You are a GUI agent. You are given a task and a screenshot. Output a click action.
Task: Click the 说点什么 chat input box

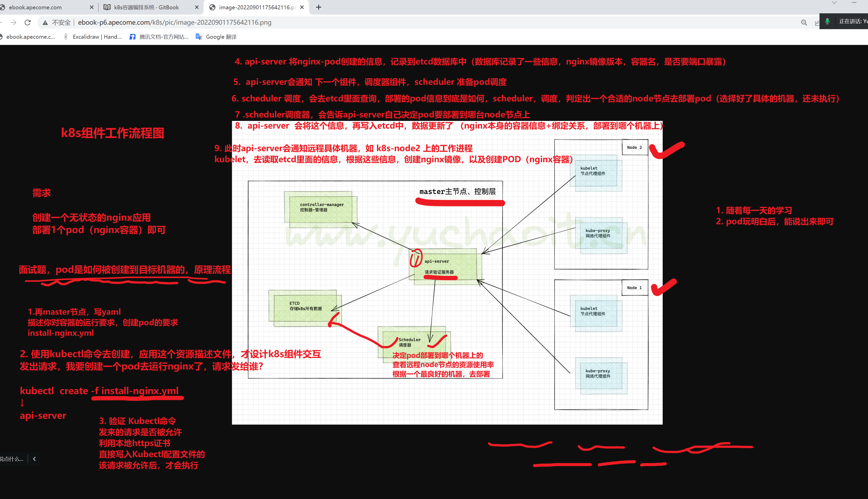[12, 459]
